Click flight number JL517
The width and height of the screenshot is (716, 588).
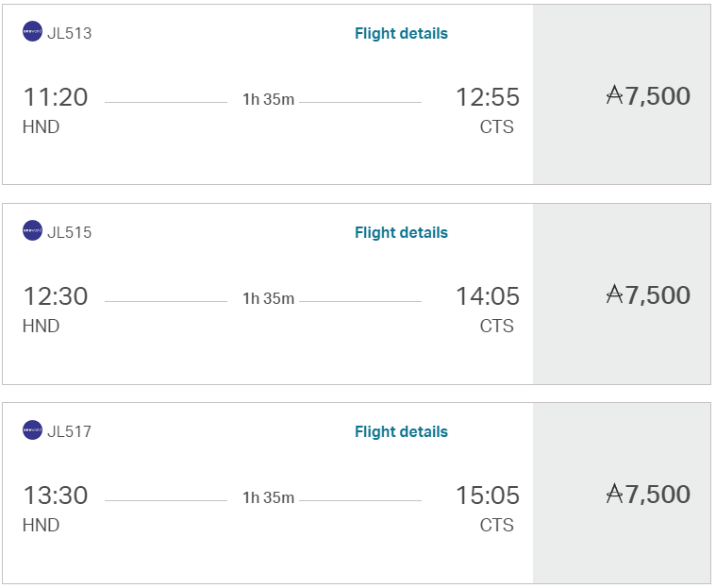[x=70, y=431]
